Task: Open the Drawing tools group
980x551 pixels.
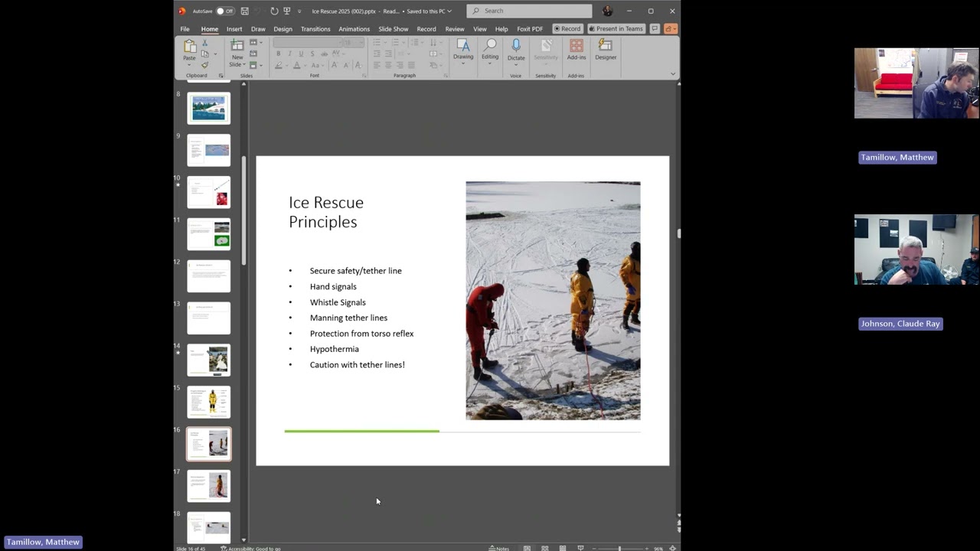Action: pos(463,52)
